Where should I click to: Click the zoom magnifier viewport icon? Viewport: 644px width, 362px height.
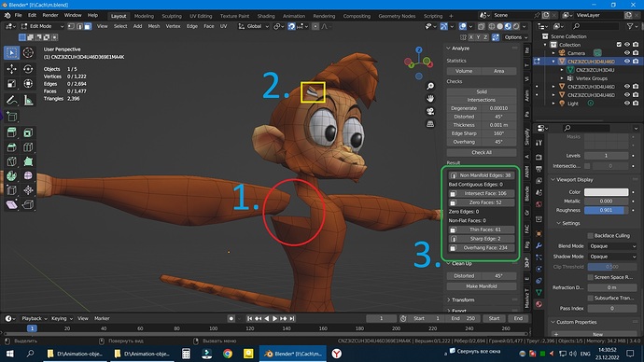430,86
